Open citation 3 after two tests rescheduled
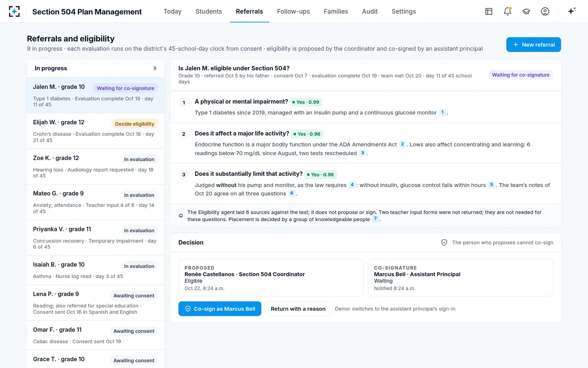Image resolution: width=588 pixels, height=368 pixels. pos(362,153)
